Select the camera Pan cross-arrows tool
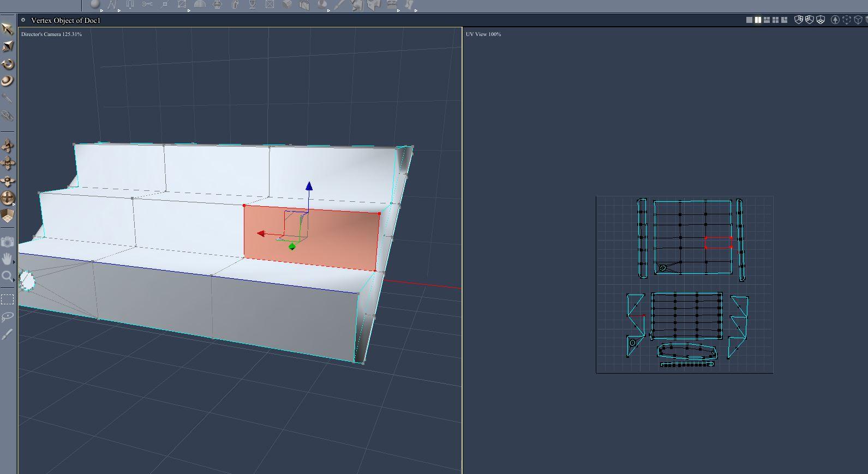Screen dimensions: 868x474 [8, 163]
